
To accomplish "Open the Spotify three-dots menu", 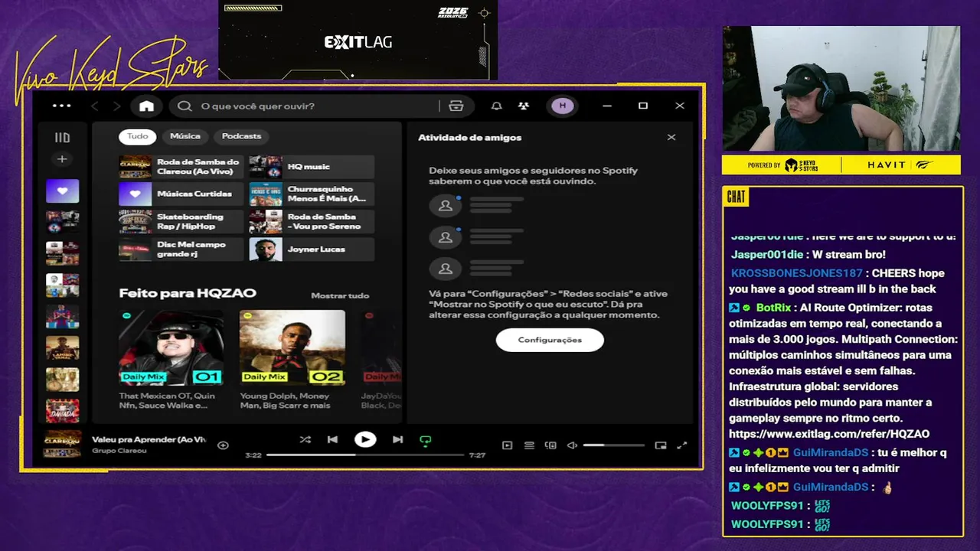I will pos(61,106).
